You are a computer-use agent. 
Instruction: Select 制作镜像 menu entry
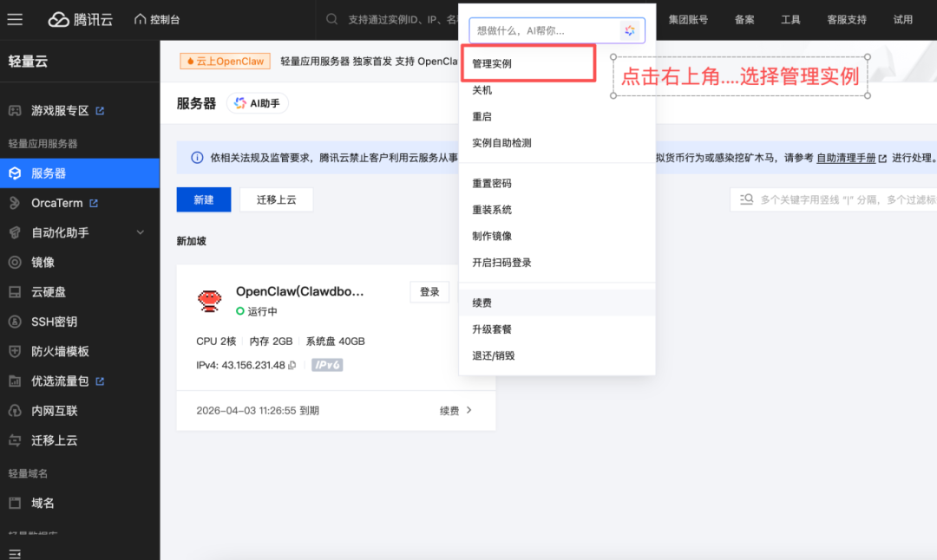click(556, 236)
